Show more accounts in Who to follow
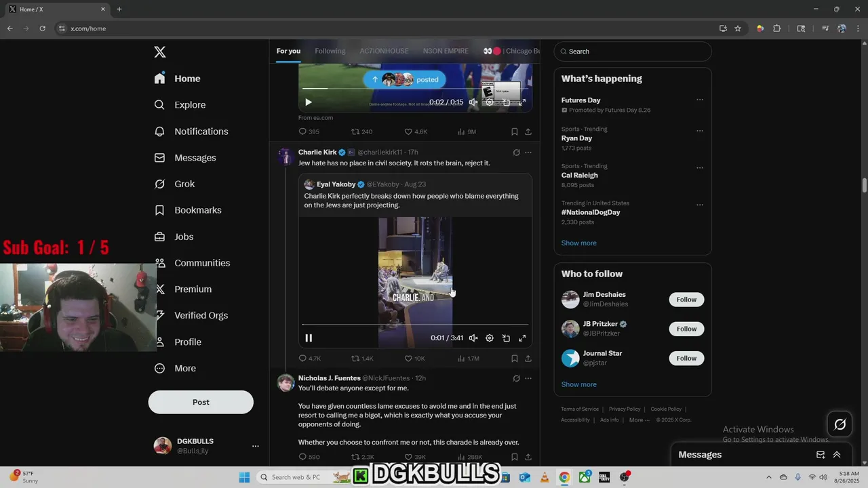Image resolution: width=868 pixels, height=488 pixels. click(x=578, y=385)
